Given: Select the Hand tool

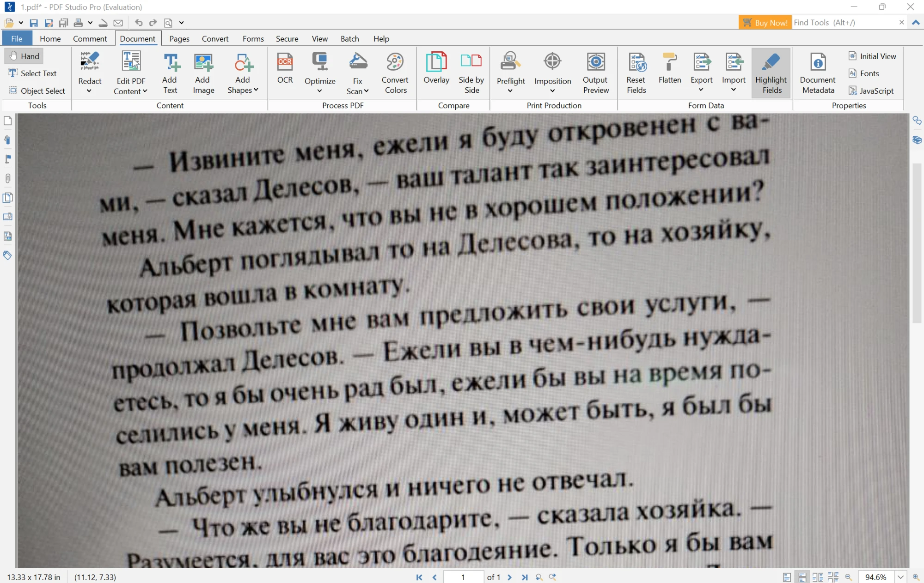Looking at the screenshot, I should click(x=24, y=56).
